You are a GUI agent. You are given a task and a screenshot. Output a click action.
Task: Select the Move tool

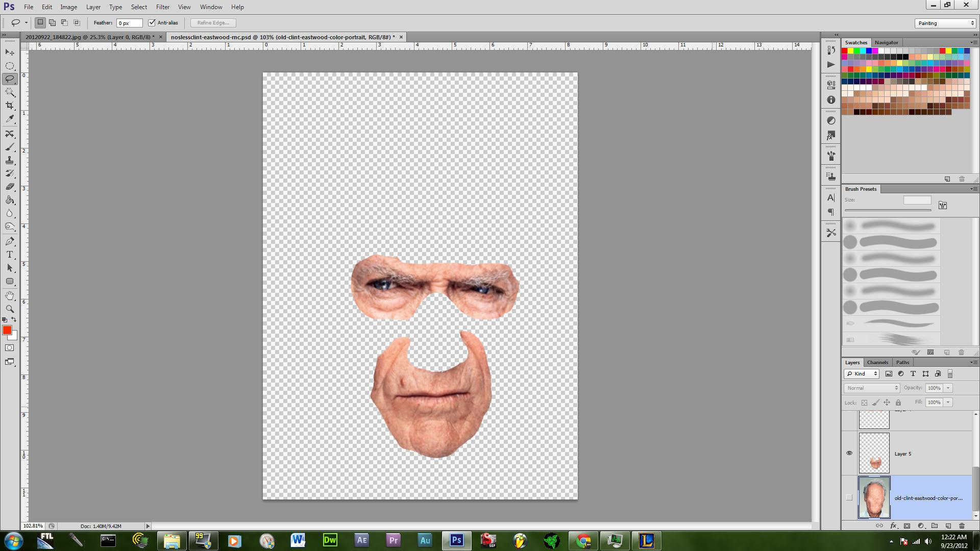click(x=10, y=53)
